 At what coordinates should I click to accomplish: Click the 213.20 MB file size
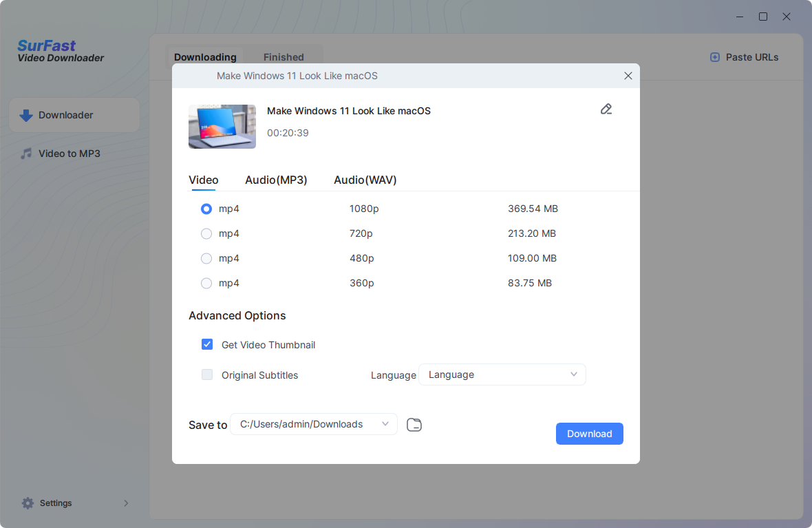532,233
